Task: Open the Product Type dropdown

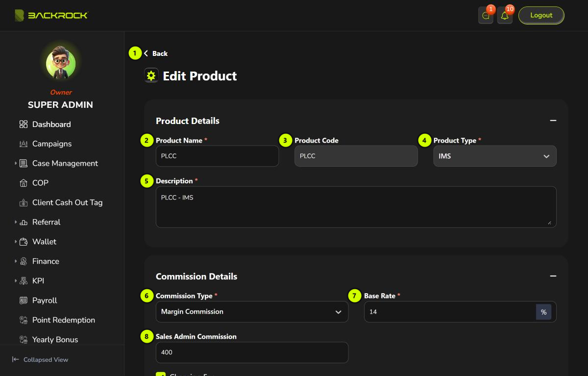Action: pyautogui.click(x=495, y=156)
